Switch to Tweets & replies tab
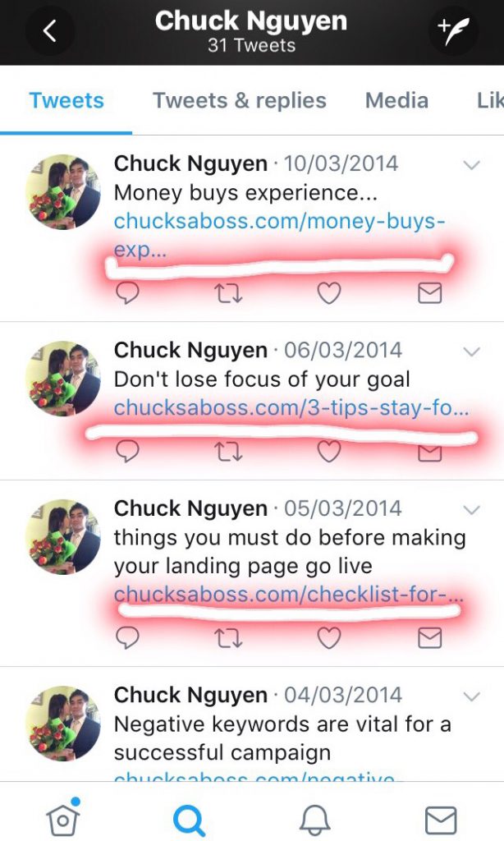 239,100
